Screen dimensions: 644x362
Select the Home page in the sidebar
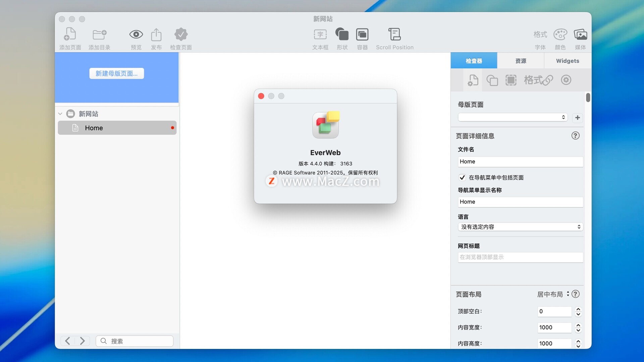point(117,128)
